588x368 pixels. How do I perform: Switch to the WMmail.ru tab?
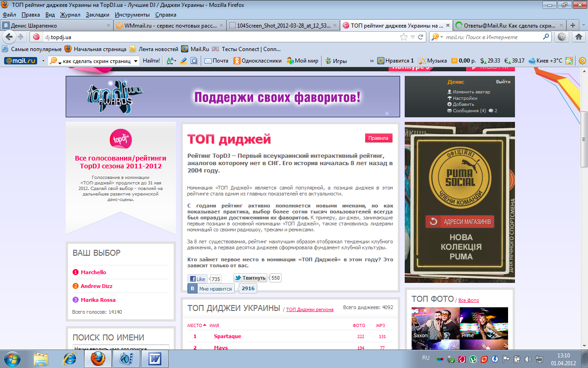point(170,25)
